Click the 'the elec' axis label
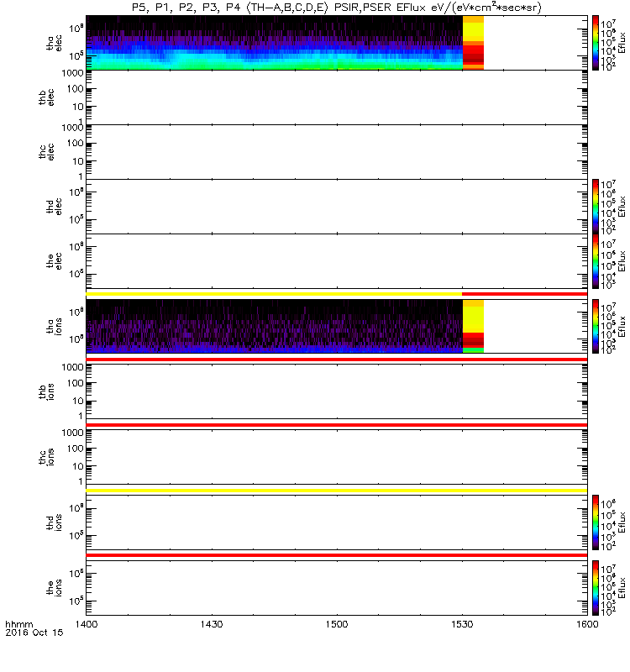 (x=54, y=261)
